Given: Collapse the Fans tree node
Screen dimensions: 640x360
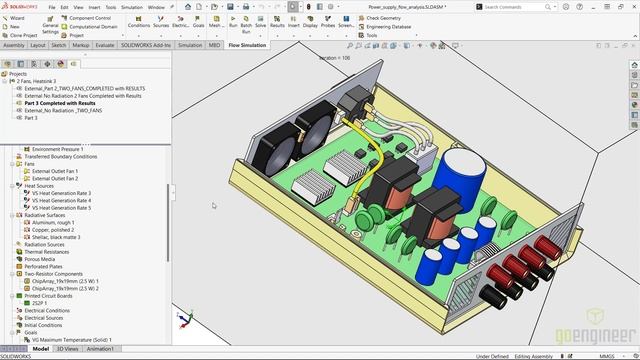Looking at the screenshot, I should [x=12, y=164].
